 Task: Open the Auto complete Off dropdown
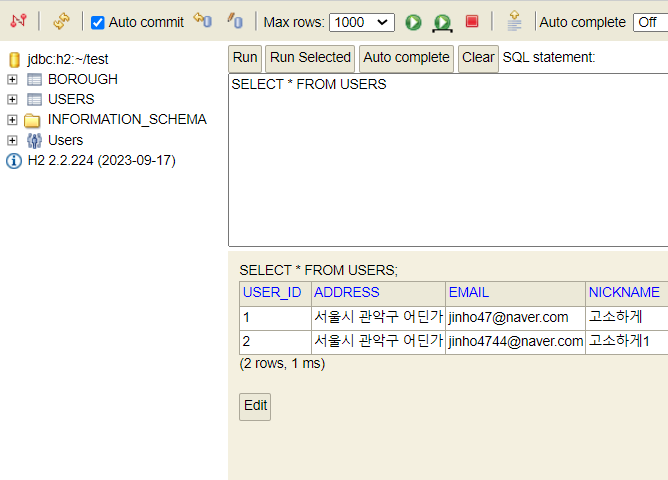[651, 22]
